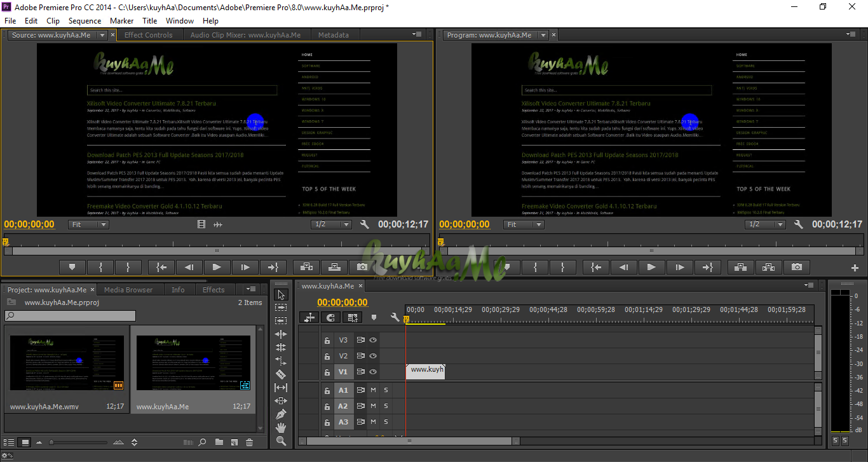The height and width of the screenshot is (462, 868).
Task: Click Program monitor Lift button
Action: 740,268
